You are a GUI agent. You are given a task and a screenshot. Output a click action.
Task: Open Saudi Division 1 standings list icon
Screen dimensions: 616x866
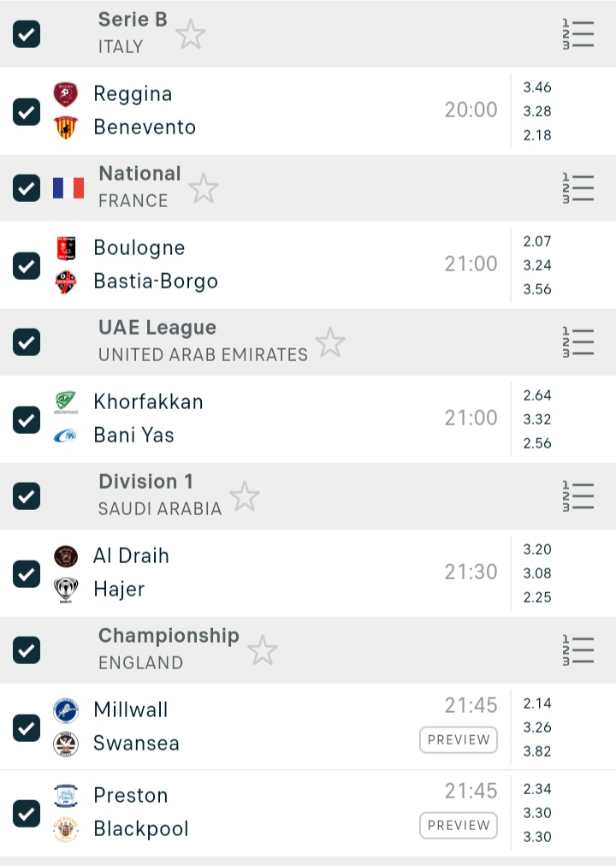click(x=578, y=496)
